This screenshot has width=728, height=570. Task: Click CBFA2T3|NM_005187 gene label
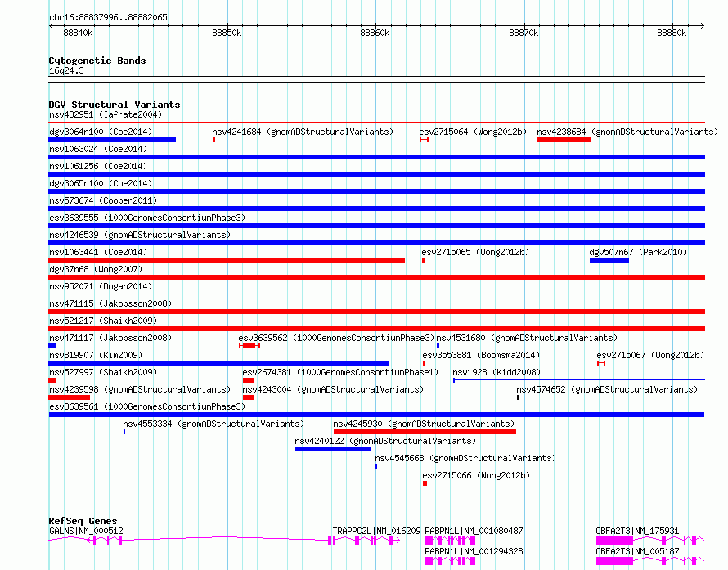click(637, 551)
